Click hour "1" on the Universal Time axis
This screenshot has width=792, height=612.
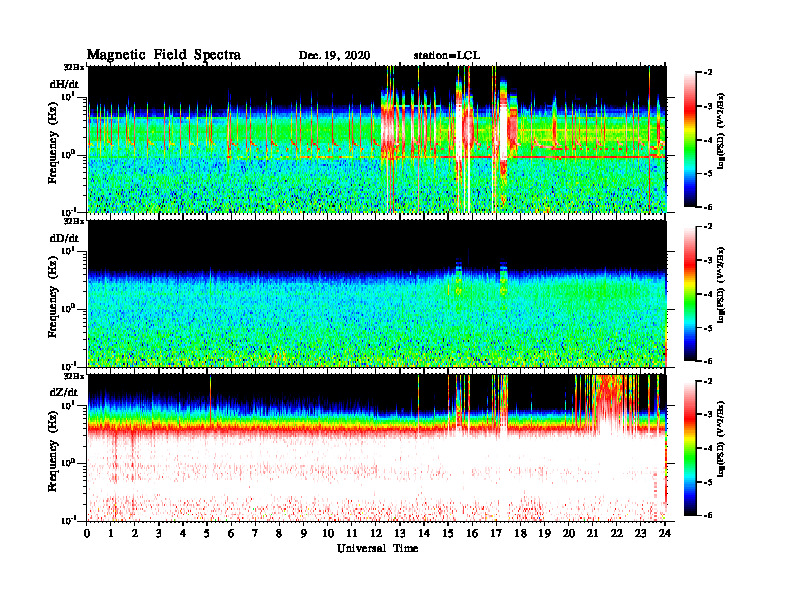[111, 533]
